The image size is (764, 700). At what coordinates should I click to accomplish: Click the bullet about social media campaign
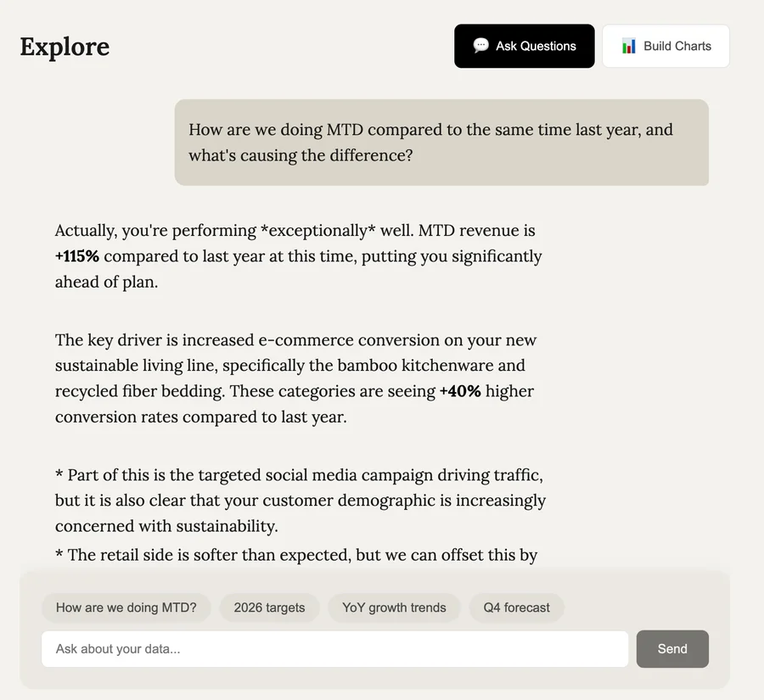coord(300,501)
